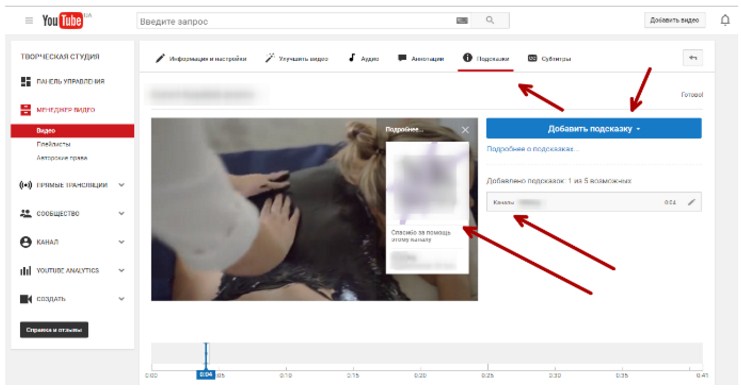Viewport: 741px width, 390px height.
Task: Expand the Live Streaming sidebar section
Action: (x=121, y=185)
